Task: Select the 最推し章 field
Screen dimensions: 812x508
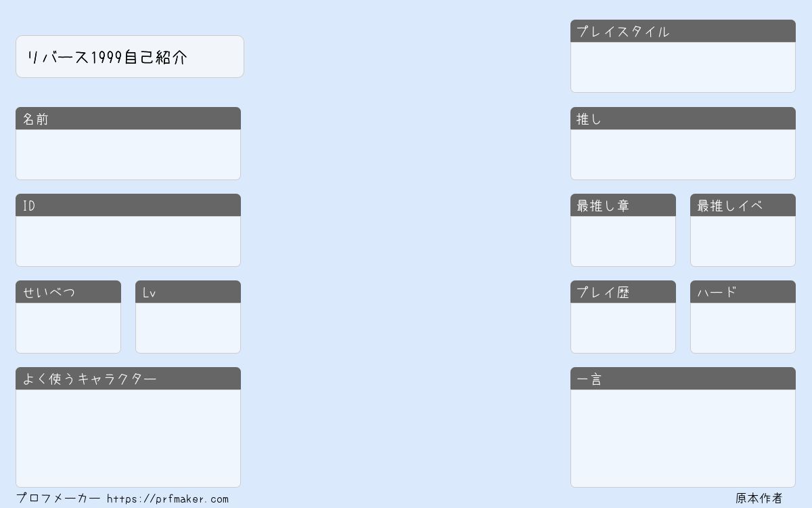Action: (623, 241)
